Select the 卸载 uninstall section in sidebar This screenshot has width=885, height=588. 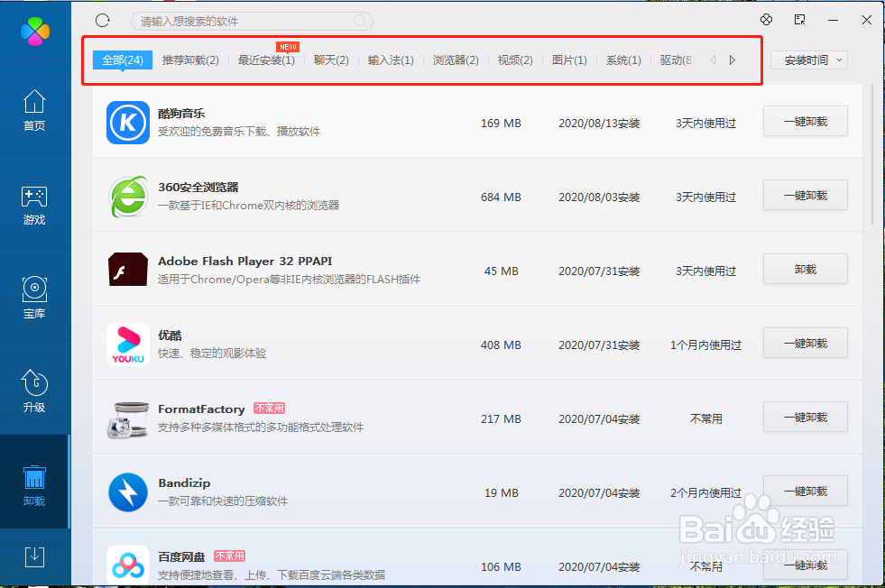(x=34, y=482)
